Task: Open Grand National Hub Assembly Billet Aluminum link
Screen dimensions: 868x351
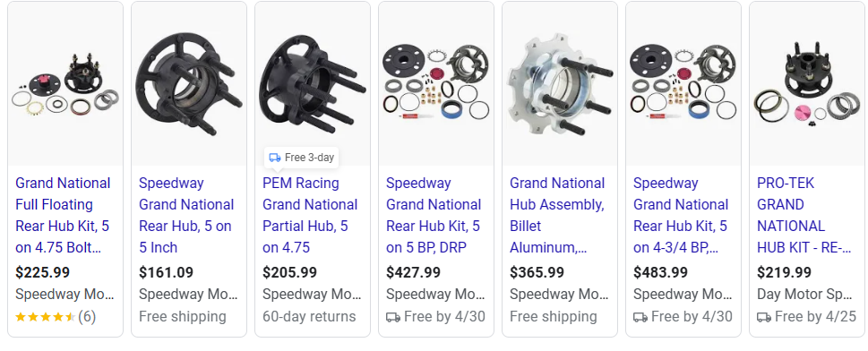Action: [x=557, y=216]
